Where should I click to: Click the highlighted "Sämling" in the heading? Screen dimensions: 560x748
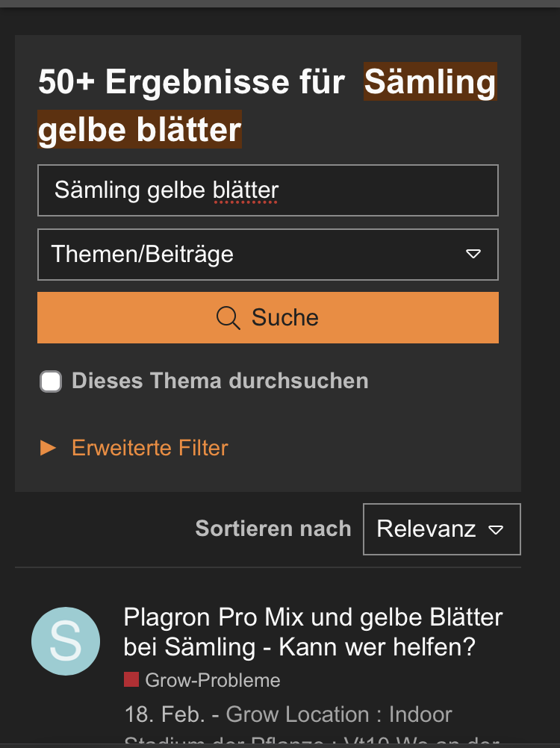(429, 81)
